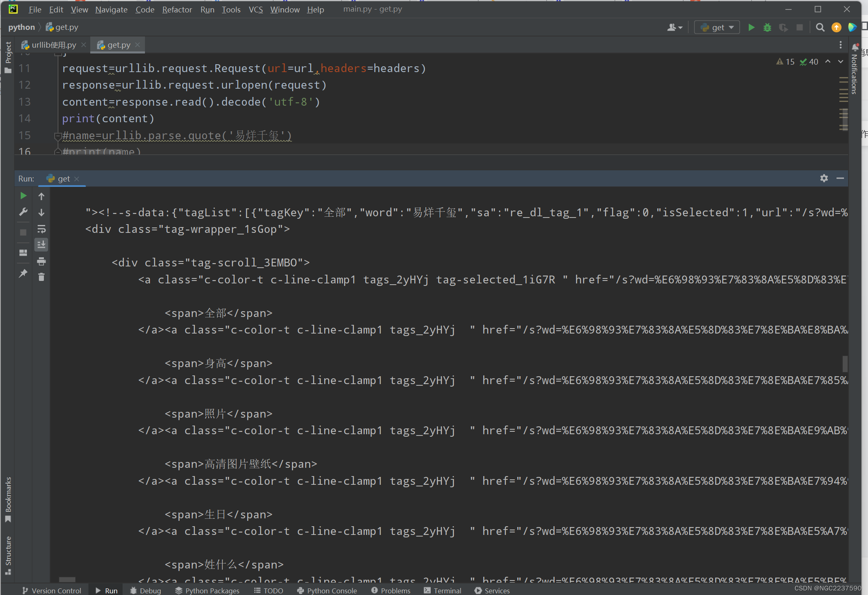This screenshot has width=868, height=595.
Task: Open Search Everywhere magnifier
Action: (x=820, y=27)
